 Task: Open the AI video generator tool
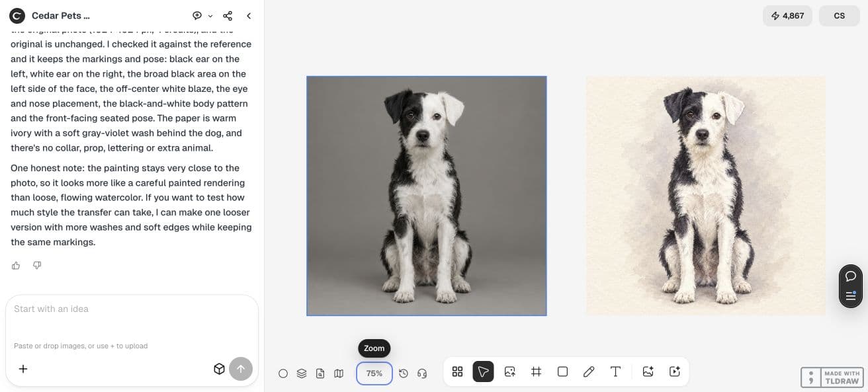tap(675, 372)
